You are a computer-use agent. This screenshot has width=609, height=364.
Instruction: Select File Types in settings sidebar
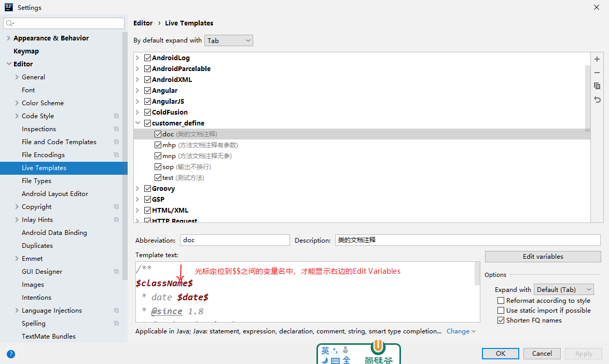click(x=36, y=181)
